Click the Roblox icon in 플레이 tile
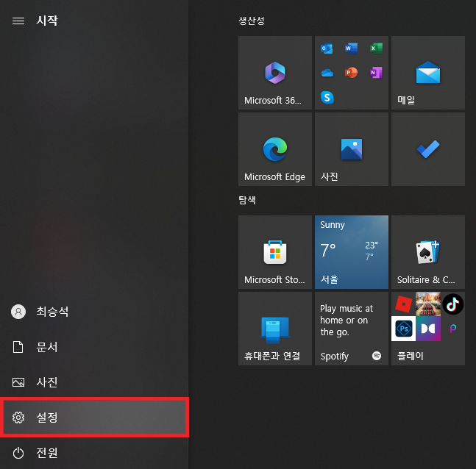The width and height of the screenshot is (476, 469). (x=402, y=304)
